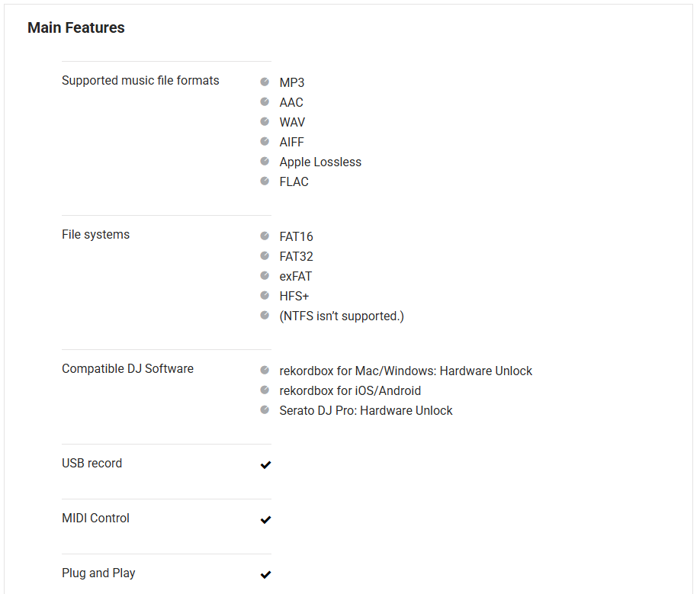Click the bullet next to Apple Lossless

265,162
